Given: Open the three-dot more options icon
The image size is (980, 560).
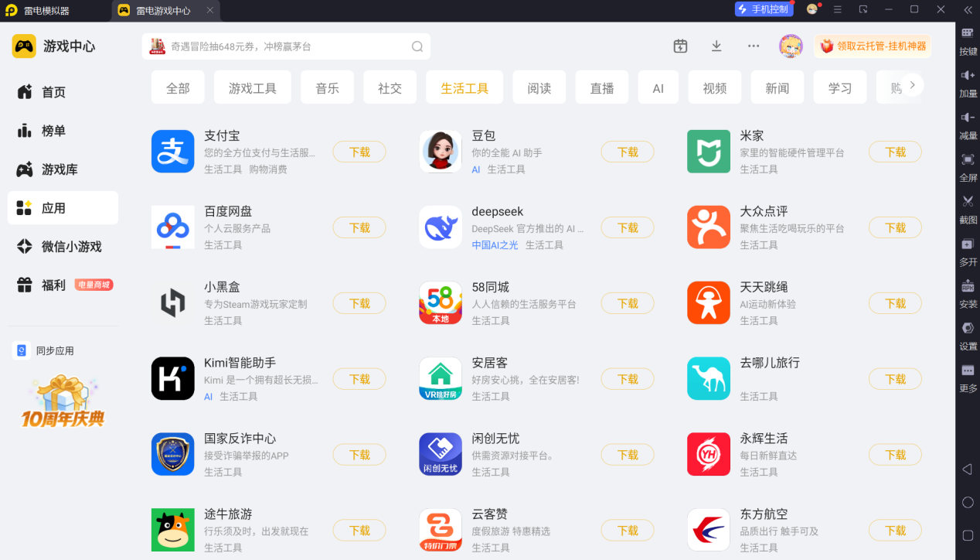Looking at the screenshot, I should click(x=754, y=46).
